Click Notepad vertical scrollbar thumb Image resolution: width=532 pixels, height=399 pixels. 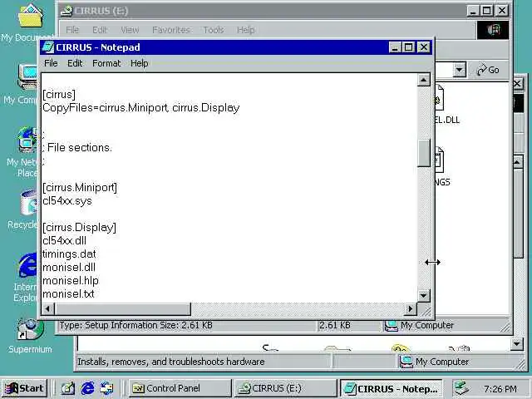point(423,153)
